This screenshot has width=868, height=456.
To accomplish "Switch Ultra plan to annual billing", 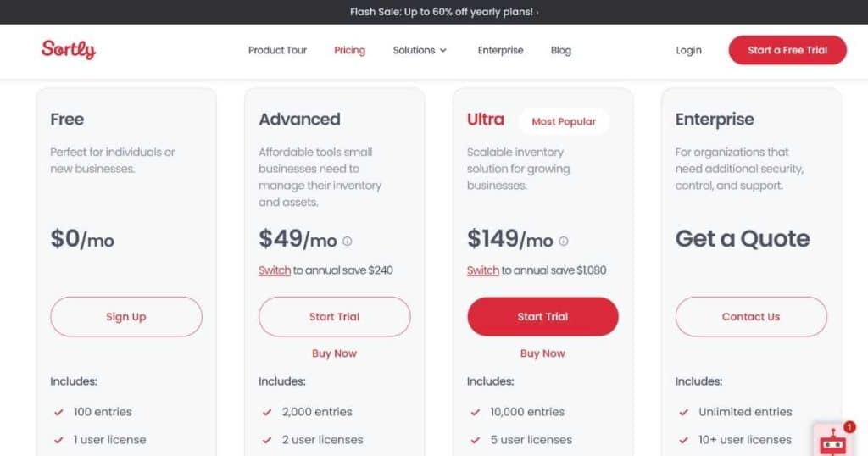I will 482,270.
